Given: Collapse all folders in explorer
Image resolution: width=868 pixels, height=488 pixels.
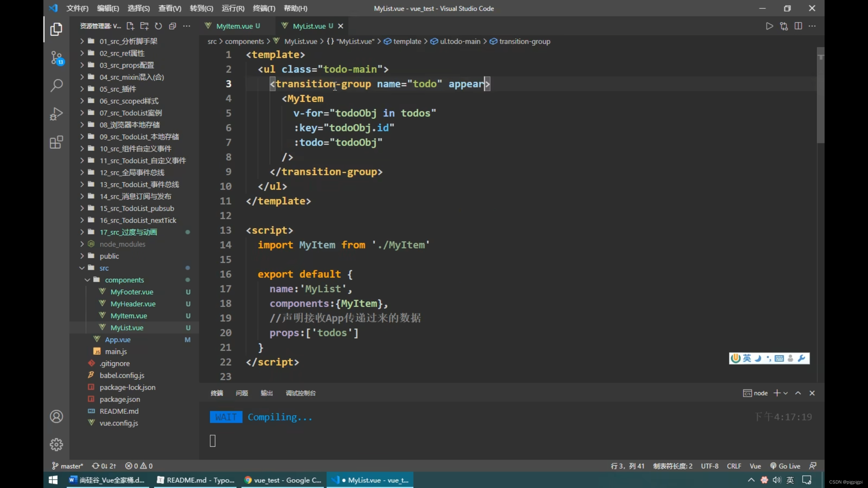Looking at the screenshot, I should (172, 26).
